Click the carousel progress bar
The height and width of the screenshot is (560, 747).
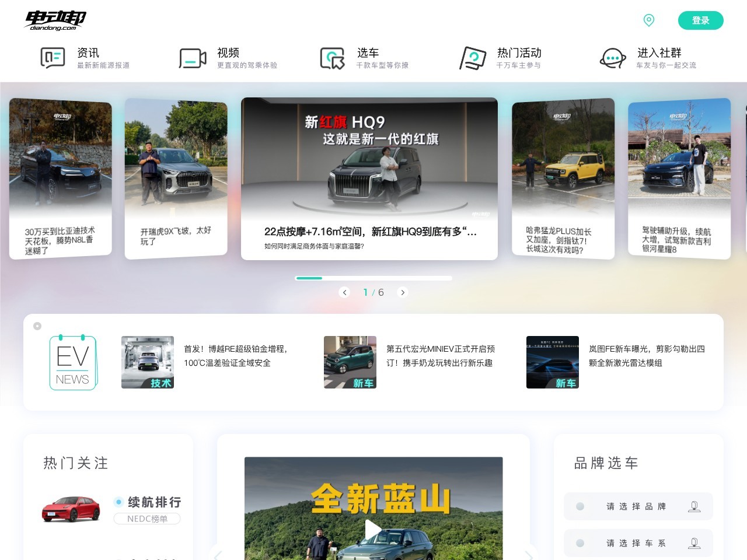coord(373,278)
